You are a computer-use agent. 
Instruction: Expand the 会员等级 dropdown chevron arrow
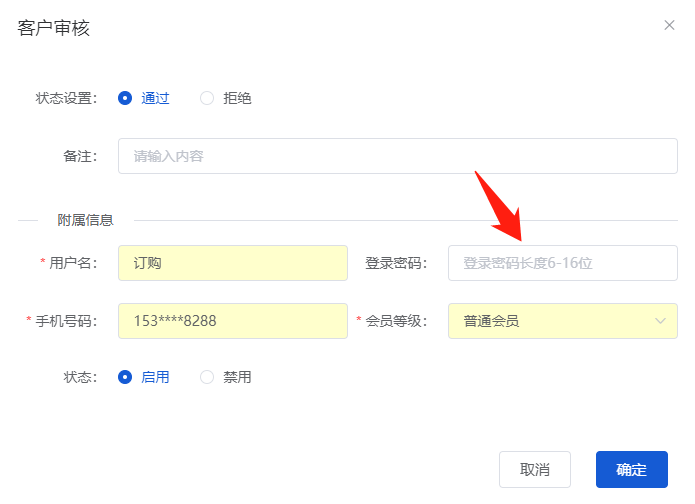point(660,321)
